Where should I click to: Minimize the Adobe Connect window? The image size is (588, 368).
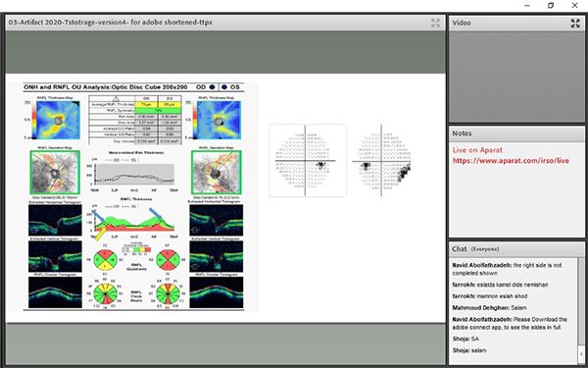point(527,5)
